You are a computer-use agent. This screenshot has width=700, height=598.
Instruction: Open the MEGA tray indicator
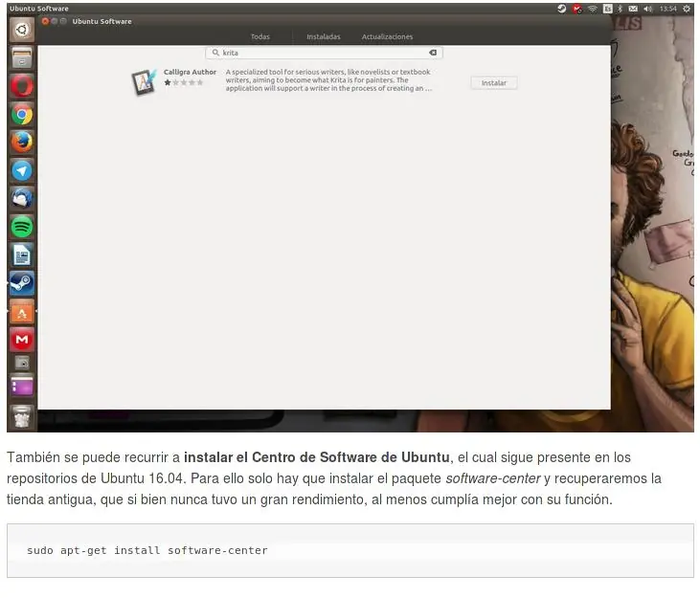coord(577,9)
